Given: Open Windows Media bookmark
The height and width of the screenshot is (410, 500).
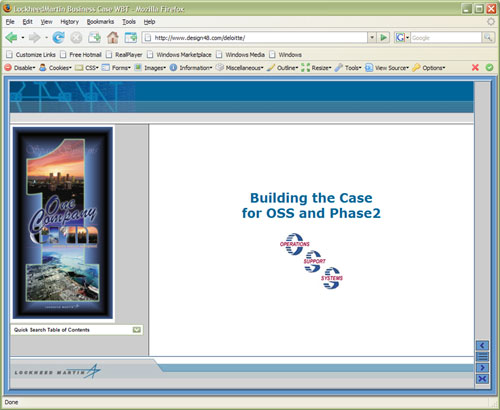Looking at the screenshot, I should [x=241, y=55].
